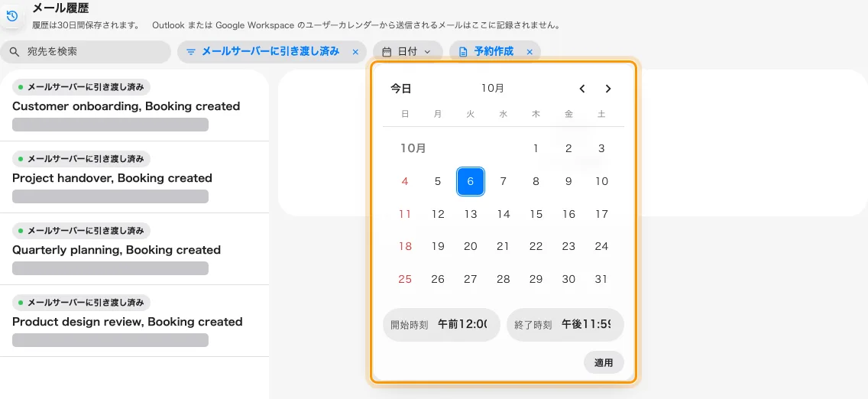Select October 29 in calendar

536,279
